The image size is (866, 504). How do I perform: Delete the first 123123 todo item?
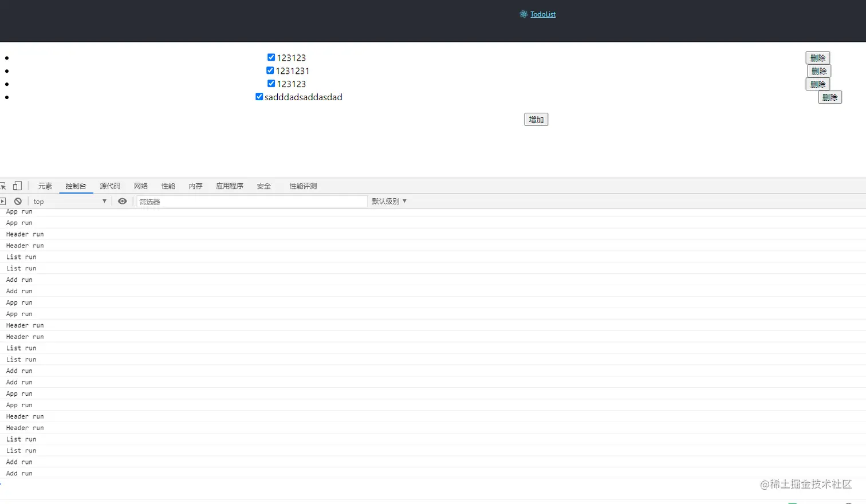[818, 58]
